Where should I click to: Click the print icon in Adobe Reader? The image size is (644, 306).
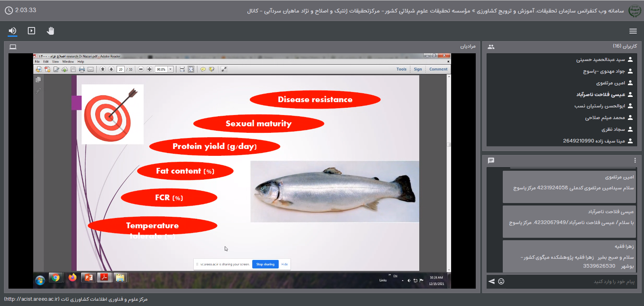click(82, 69)
